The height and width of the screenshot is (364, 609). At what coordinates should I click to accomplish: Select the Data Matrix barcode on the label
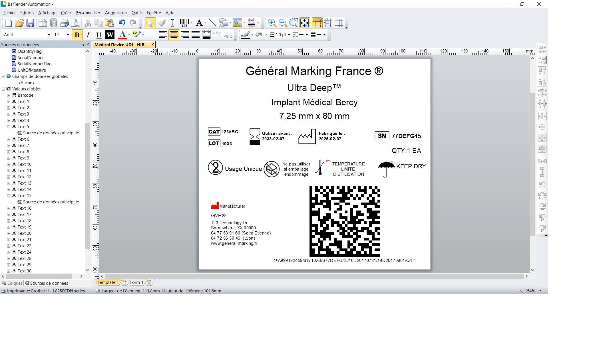pos(345,221)
